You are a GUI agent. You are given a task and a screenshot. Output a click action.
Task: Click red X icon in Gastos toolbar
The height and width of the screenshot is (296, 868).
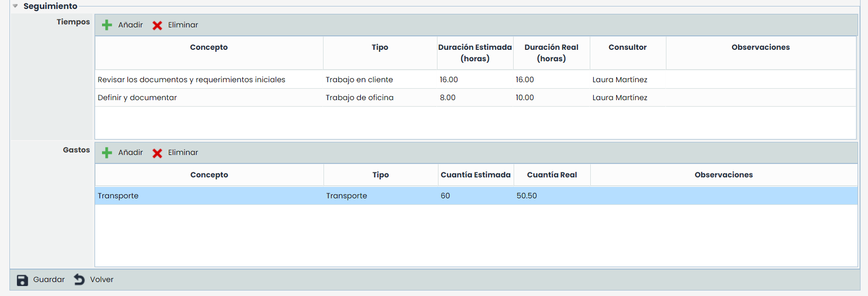pos(157,152)
